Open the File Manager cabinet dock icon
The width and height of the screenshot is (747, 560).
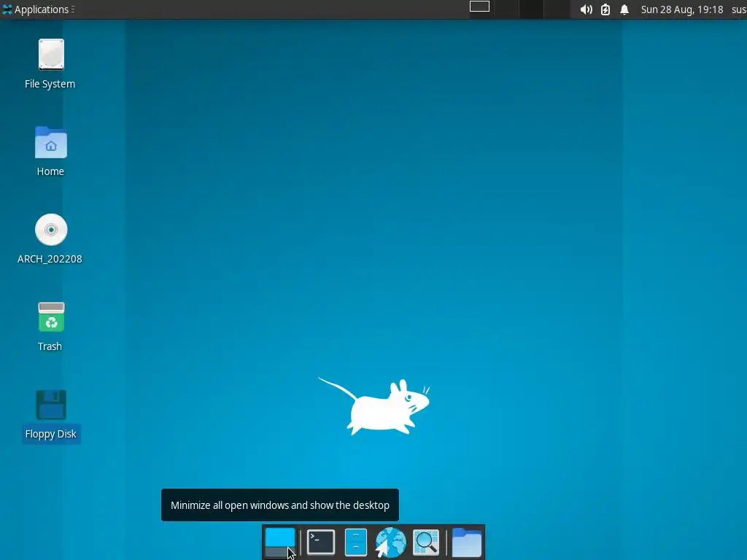(x=356, y=542)
